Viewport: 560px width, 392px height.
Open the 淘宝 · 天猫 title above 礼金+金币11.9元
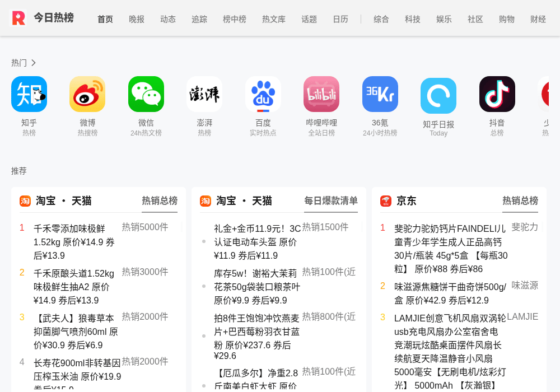[x=244, y=201]
